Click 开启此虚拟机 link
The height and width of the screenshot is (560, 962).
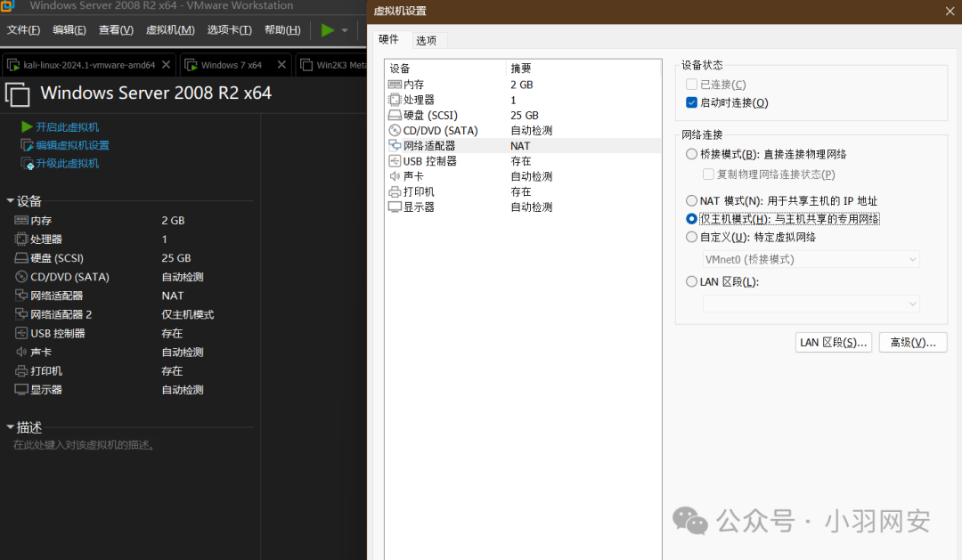[67, 127]
